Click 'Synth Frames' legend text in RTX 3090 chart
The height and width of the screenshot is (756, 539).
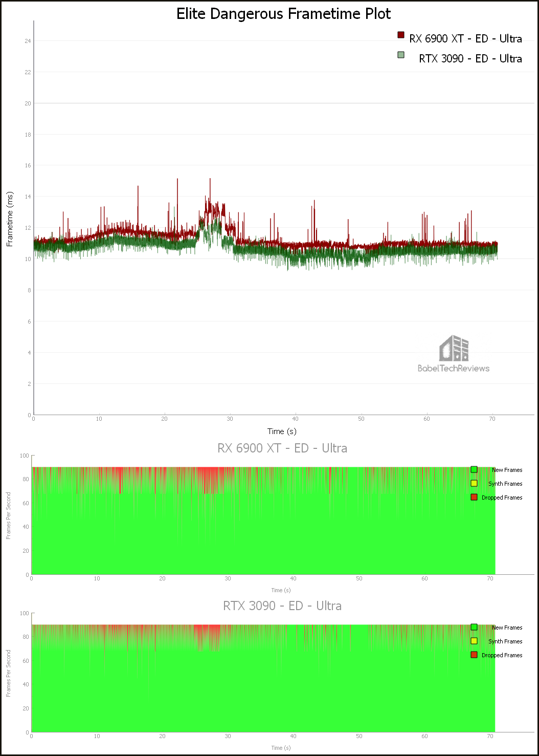pos(505,641)
